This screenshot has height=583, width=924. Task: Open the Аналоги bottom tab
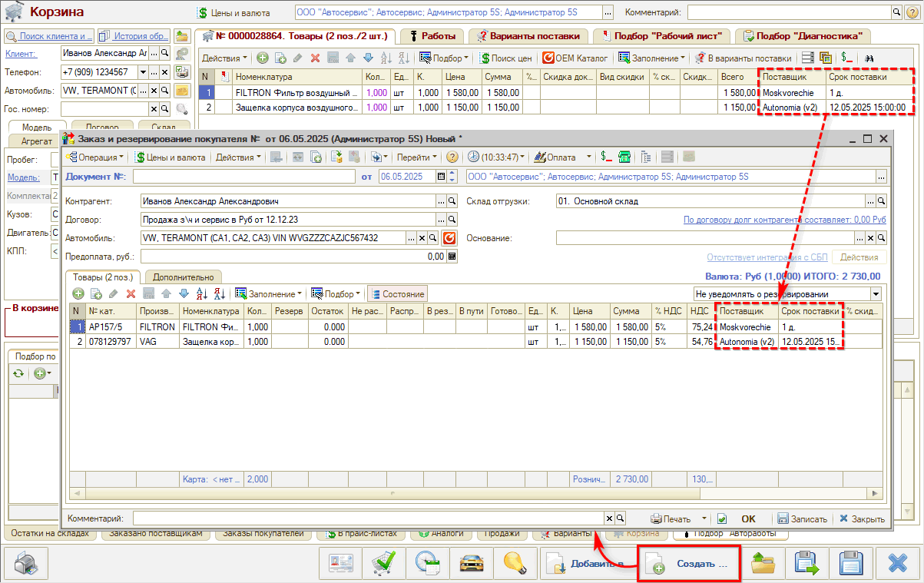(x=441, y=533)
